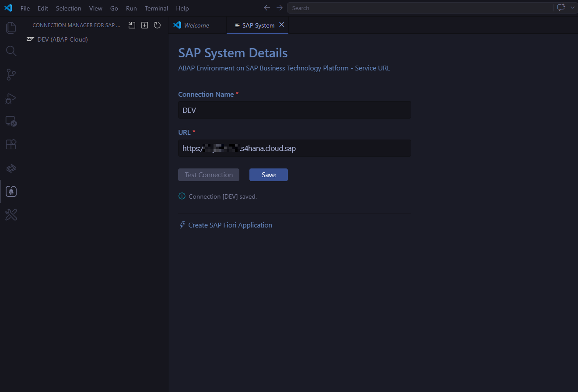Open the Help menu

point(182,8)
